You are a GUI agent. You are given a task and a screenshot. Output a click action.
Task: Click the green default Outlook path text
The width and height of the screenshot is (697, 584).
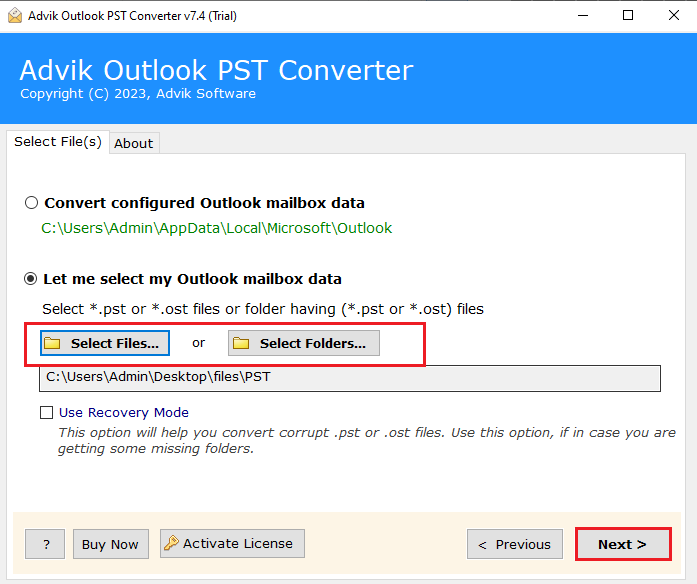tap(216, 228)
